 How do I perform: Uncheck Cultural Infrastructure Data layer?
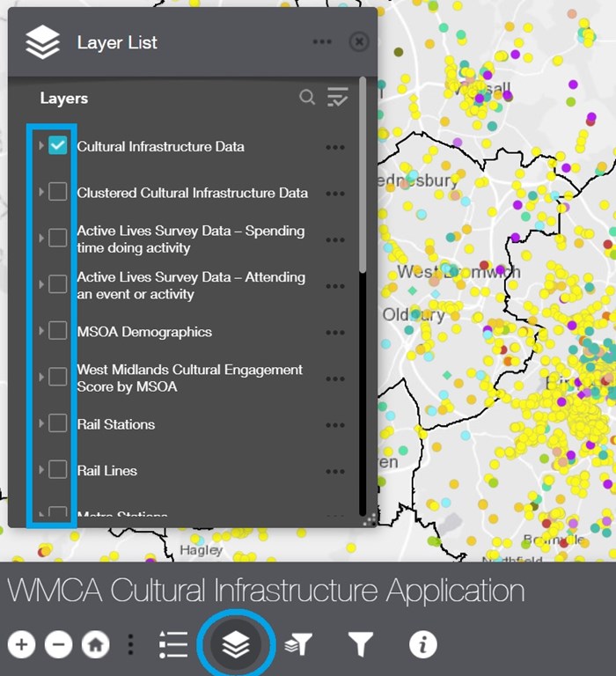[58, 146]
